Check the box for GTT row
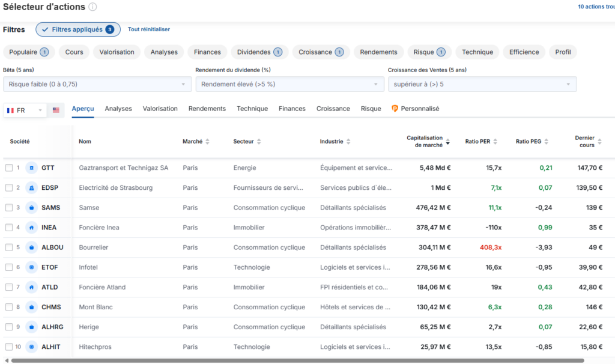615x364 pixels. (9, 168)
